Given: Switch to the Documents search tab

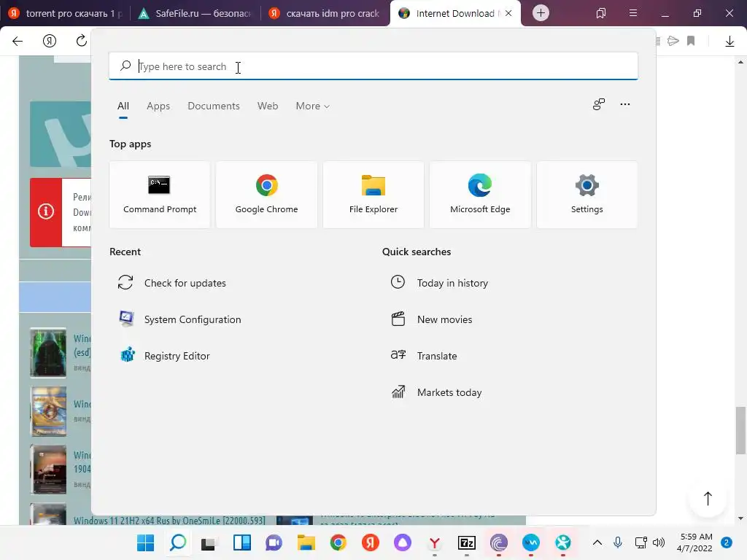Looking at the screenshot, I should (x=214, y=106).
